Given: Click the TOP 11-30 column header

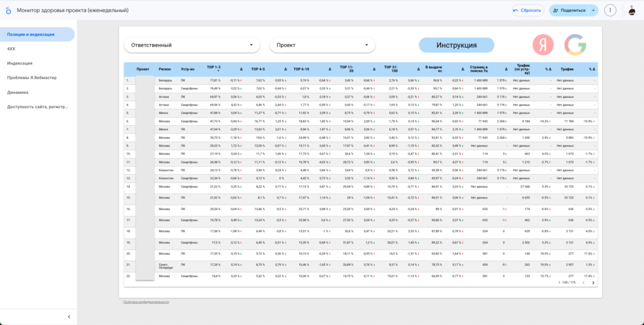Looking at the screenshot, I should click(347, 68).
